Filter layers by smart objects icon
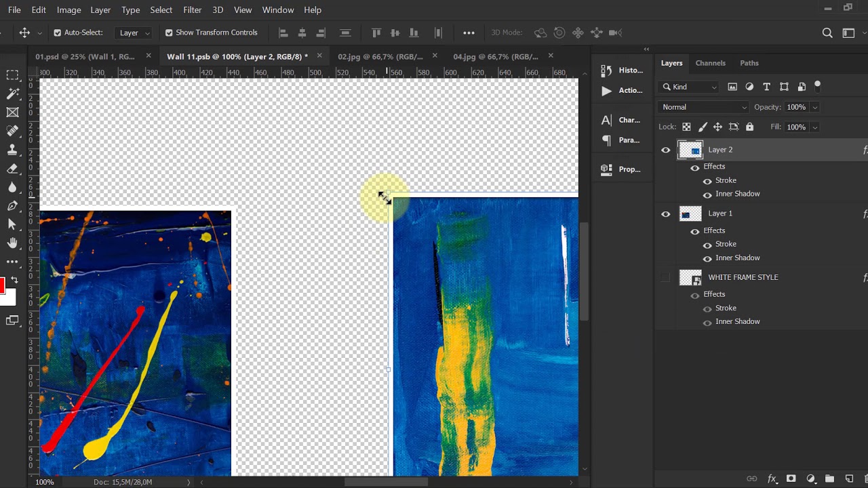868x488 pixels. coord(802,87)
